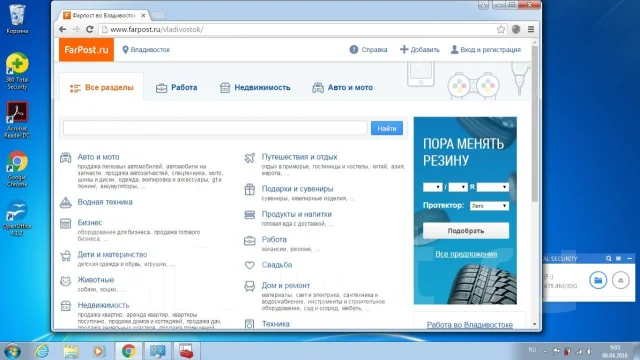Open Путешествия и отдых category
Image resolution: width=640 pixels, height=360 pixels.
[299, 157]
